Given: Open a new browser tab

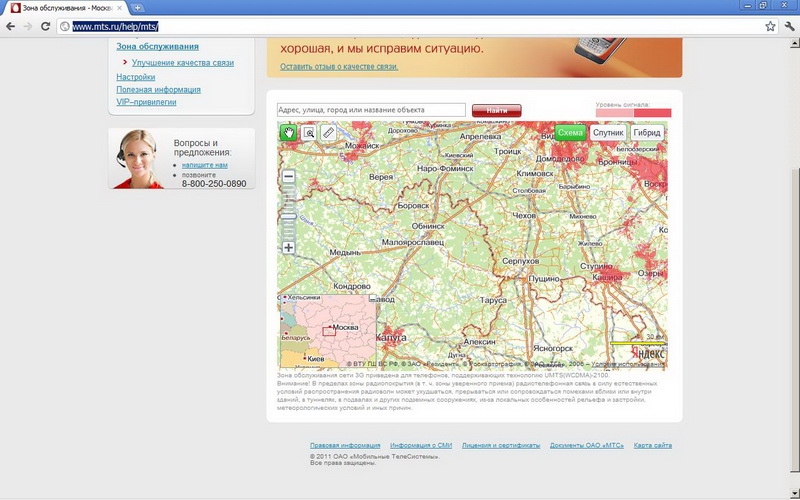Looking at the screenshot, I should [x=137, y=8].
